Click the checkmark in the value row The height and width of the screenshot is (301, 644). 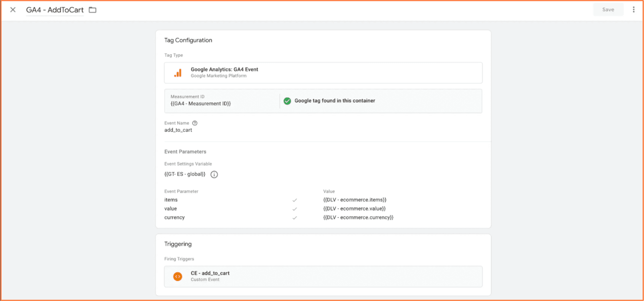point(295,209)
